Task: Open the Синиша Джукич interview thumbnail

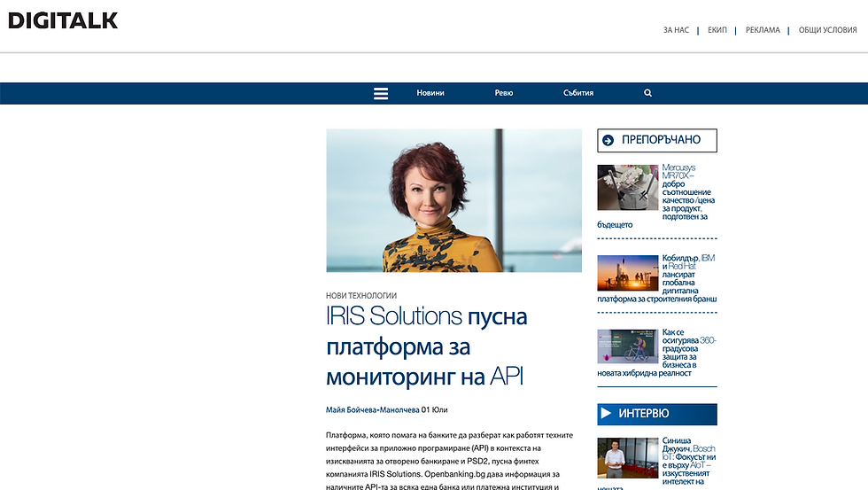Action: [628, 458]
